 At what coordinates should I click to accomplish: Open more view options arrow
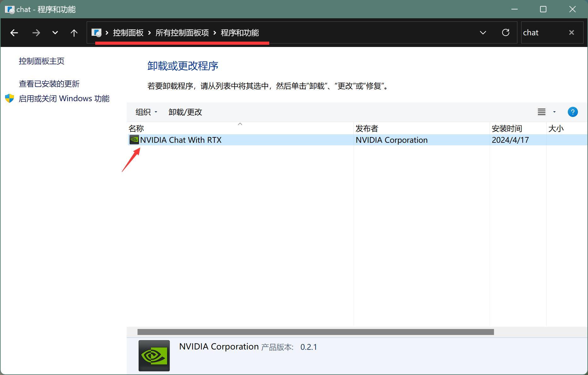554,112
